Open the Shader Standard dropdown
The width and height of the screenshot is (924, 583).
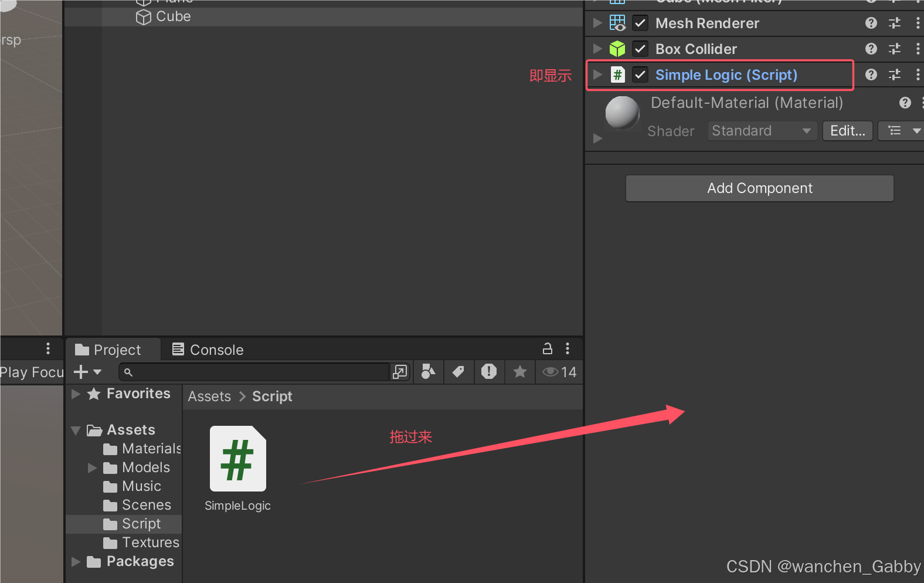pos(762,131)
